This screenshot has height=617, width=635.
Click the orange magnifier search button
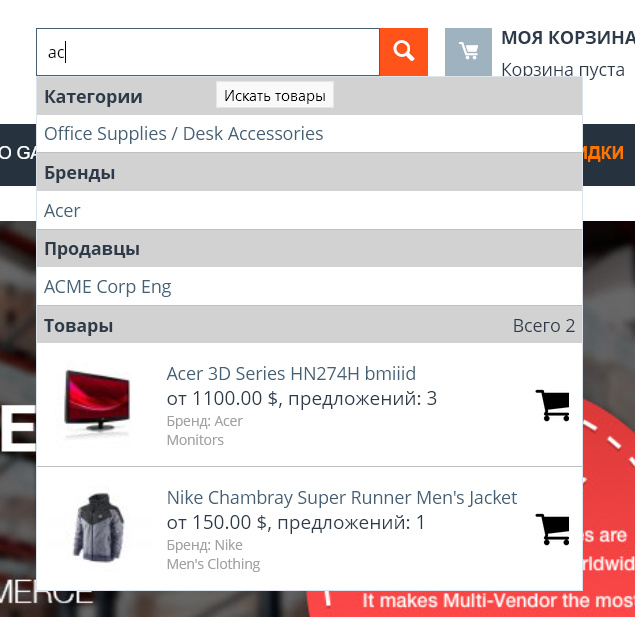pos(403,52)
